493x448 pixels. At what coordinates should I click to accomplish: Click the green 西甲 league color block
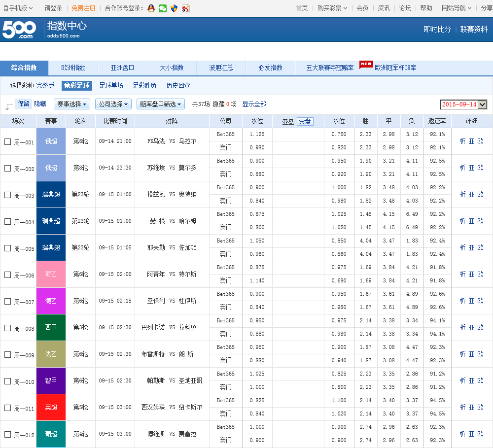(x=51, y=327)
